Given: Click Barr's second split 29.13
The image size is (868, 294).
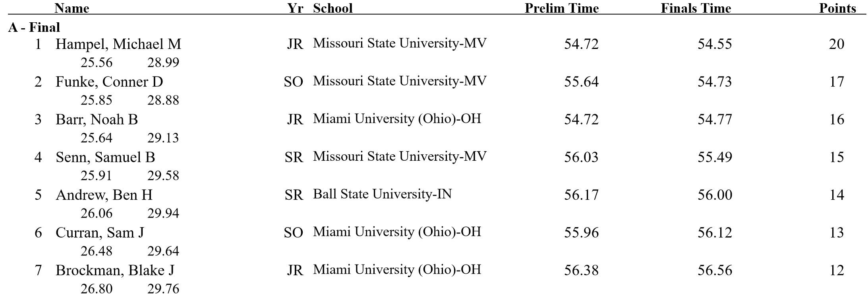Looking at the screenshot, I should (163, 138).
